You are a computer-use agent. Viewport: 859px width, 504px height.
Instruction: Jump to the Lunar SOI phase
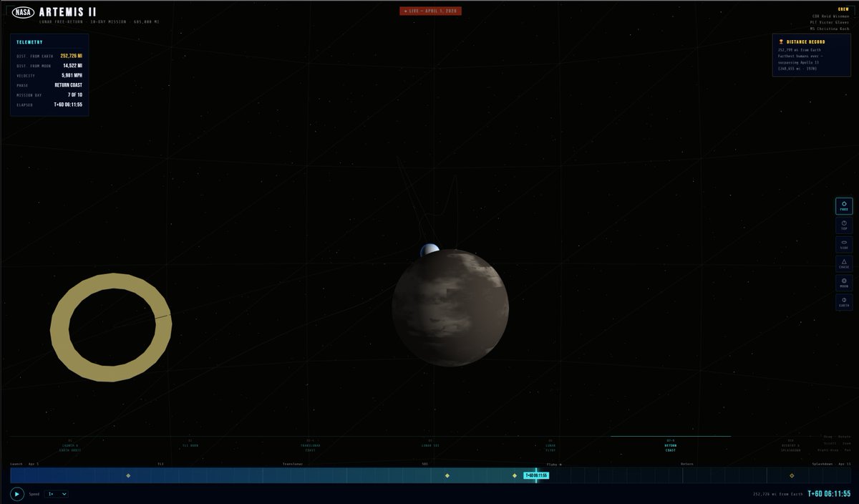430,445
